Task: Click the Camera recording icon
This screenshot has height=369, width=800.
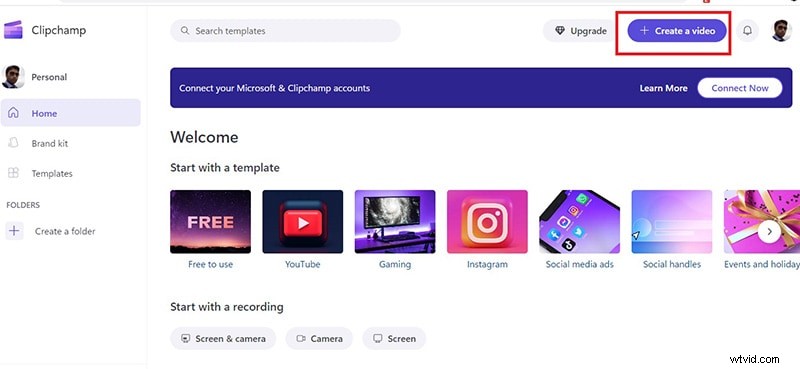Action: tap(301, 338)
